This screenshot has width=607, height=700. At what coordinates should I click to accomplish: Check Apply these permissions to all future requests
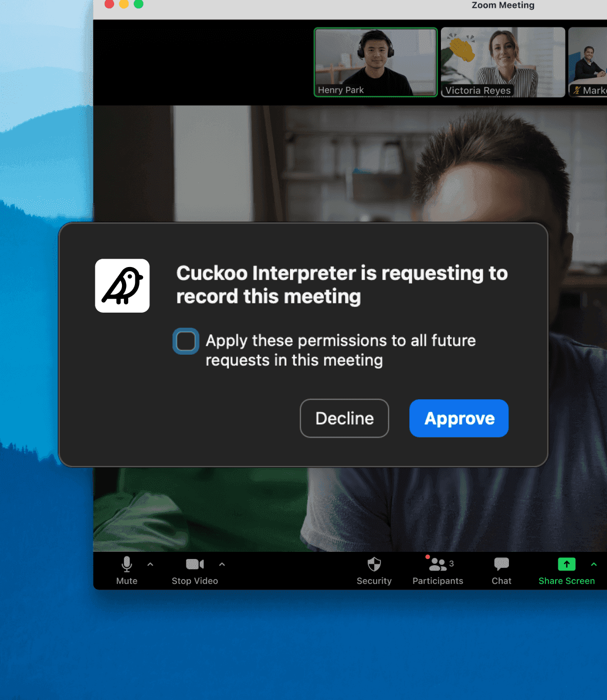(x=186, y=341)
